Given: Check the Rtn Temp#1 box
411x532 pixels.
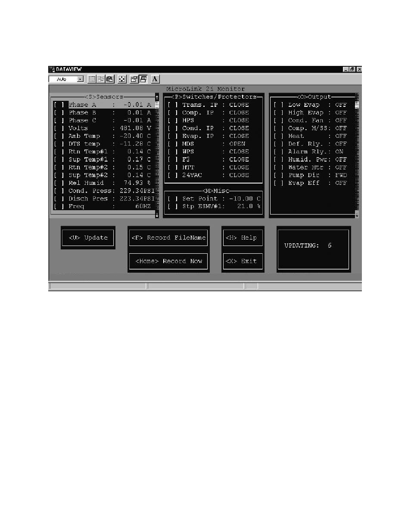Looking at the screenshot, I should pos(59,152).
